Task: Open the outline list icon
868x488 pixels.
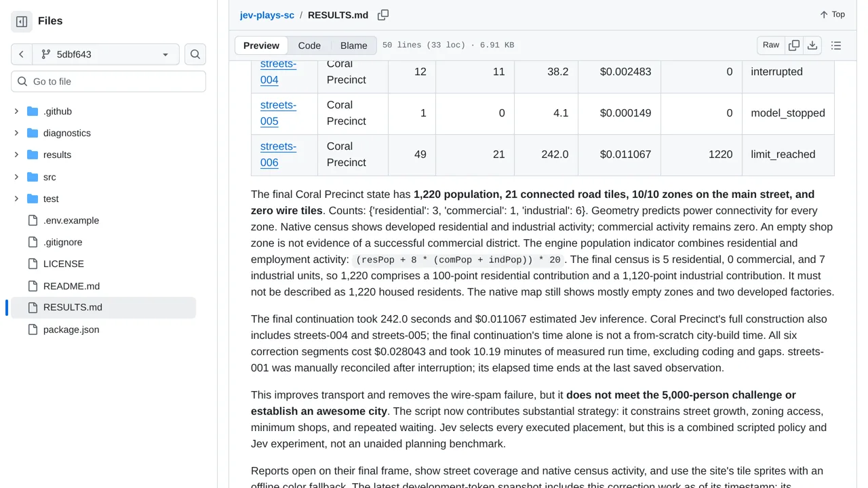Action: coord(836,45)
